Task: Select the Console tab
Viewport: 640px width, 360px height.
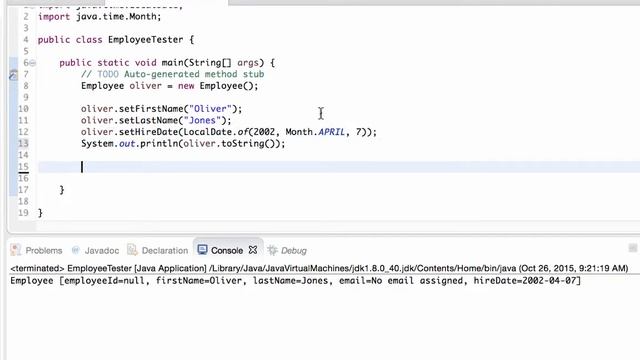Action: (227, 250)
